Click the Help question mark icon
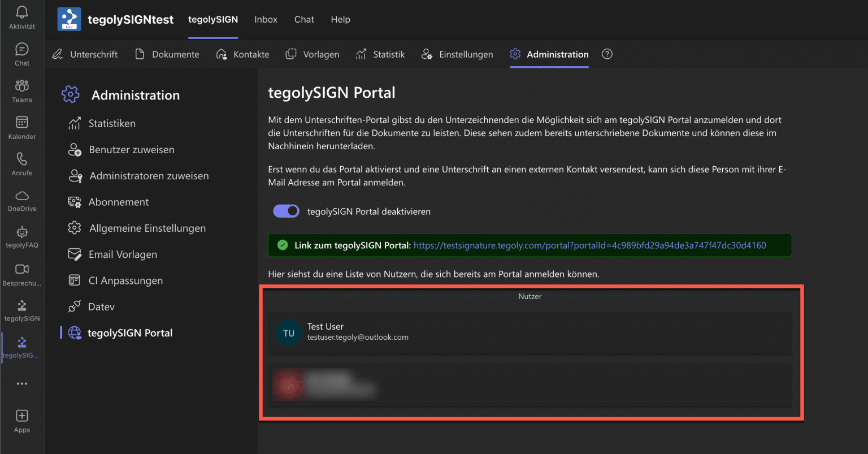 607,54
